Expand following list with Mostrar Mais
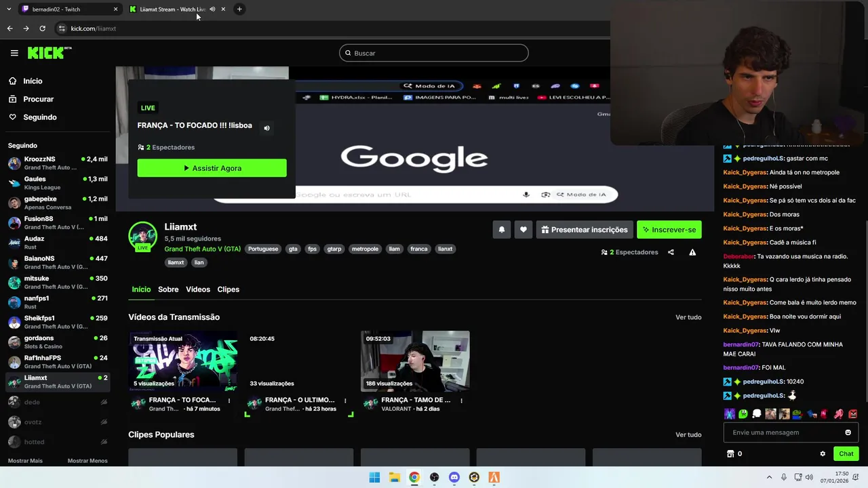868x488 pixels. [x=25, y=461]
